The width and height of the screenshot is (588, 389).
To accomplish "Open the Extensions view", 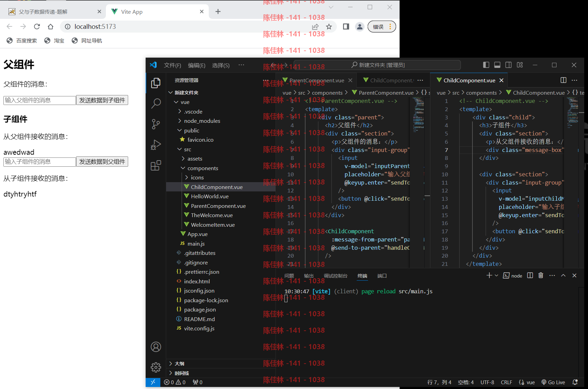I will coord(156,165).
